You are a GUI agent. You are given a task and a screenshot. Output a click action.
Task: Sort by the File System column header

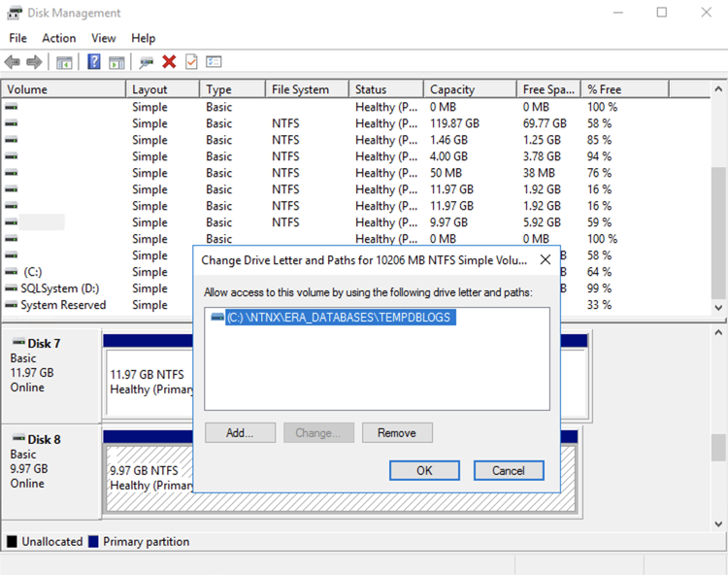[307, 89]
